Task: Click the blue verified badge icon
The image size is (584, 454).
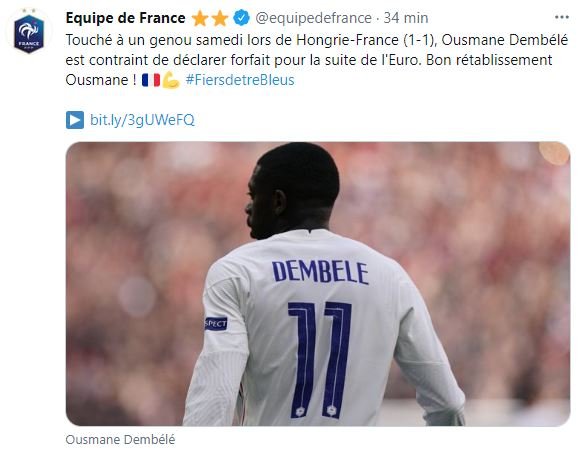Action: [x=241, y=18]
